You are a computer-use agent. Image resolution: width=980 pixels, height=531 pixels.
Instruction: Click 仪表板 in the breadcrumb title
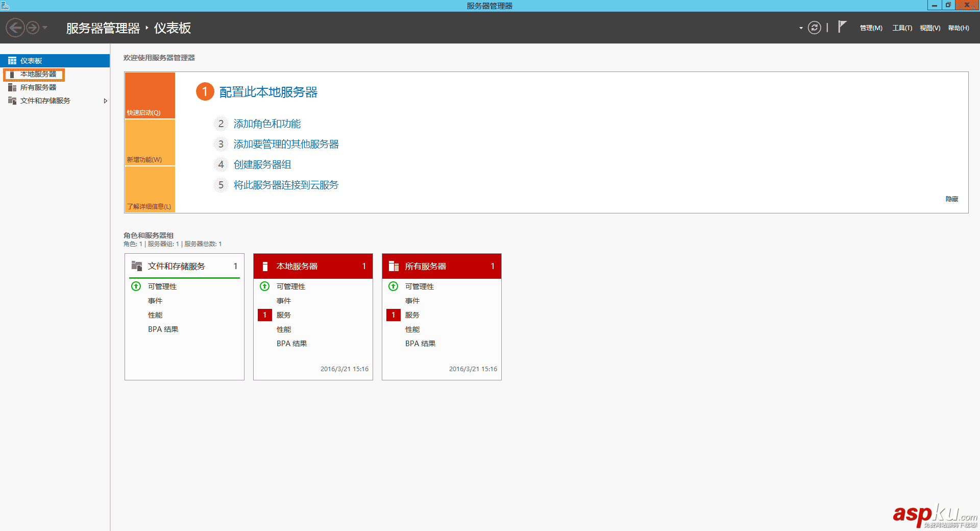[173, 28]
